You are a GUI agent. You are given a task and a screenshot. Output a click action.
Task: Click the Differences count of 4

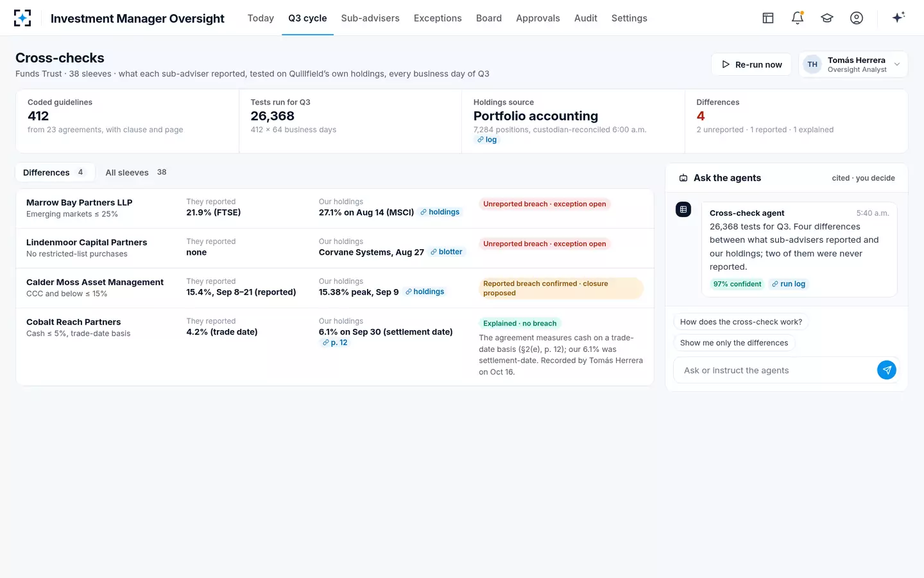(x=701, y=116)
